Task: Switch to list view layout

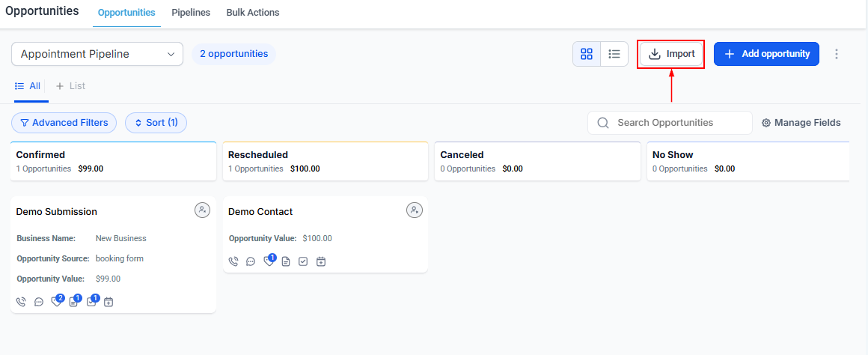Action: (614, 54)
